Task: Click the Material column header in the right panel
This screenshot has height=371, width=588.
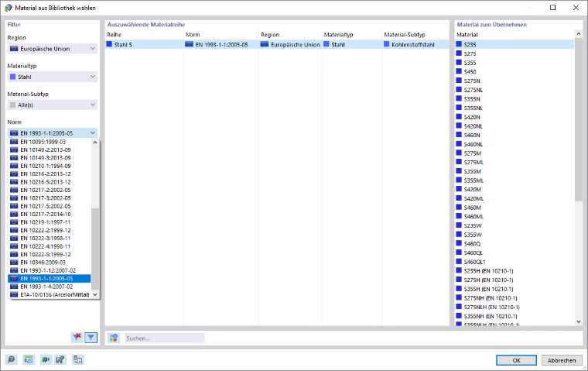Action: coord(514,35)
